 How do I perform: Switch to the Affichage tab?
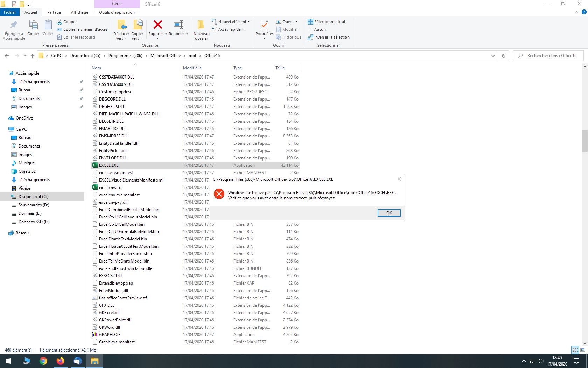coord(79,12)
